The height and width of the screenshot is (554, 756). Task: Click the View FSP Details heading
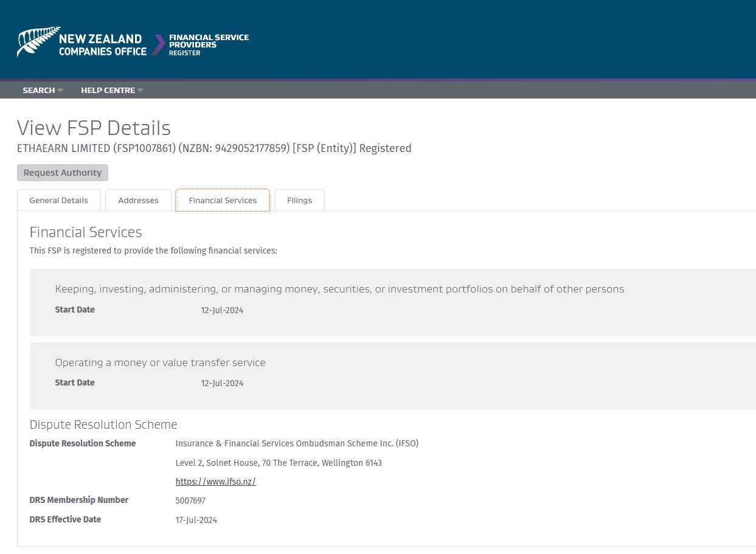click(x=94, y=128)
